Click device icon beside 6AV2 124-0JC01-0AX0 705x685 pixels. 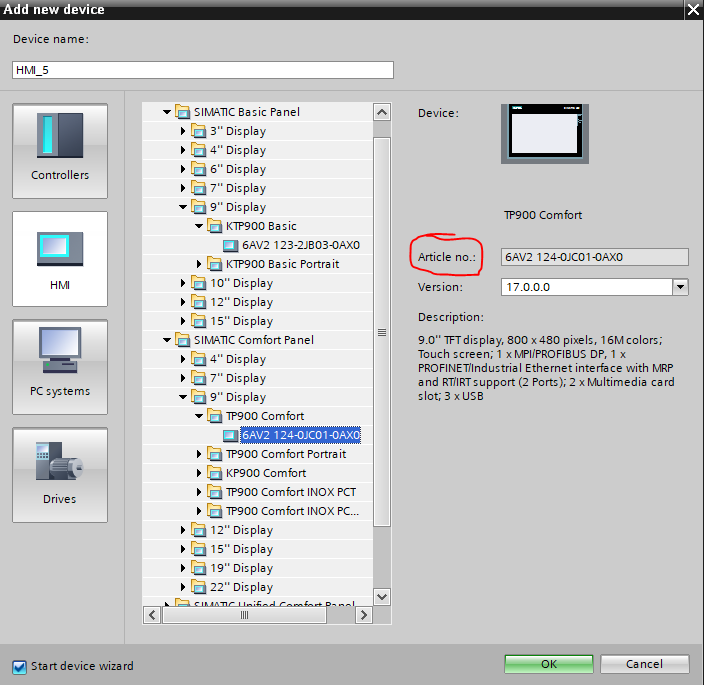[x=231, y=435]
